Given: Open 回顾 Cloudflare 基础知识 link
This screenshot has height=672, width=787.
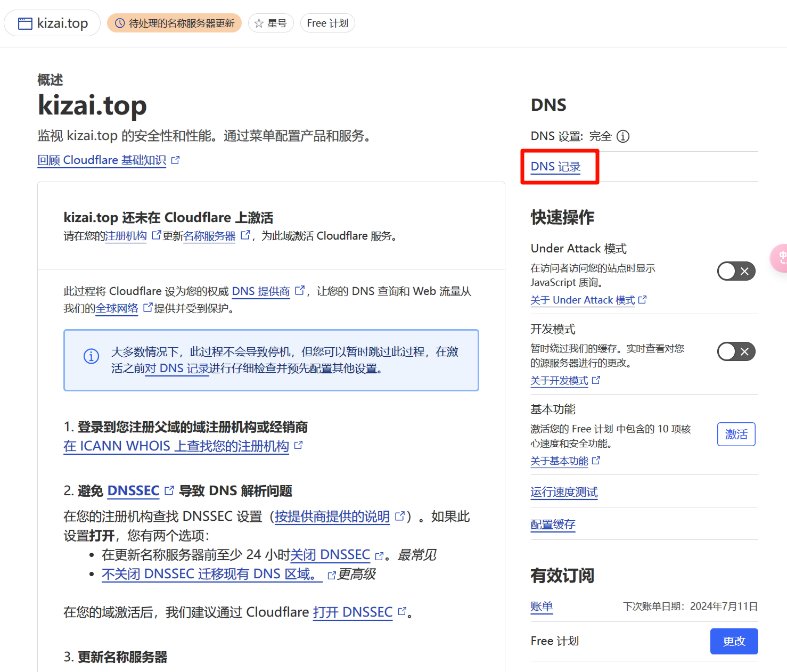Looking at the screenshot, I should pyautogui.click(x=102, y=160).
